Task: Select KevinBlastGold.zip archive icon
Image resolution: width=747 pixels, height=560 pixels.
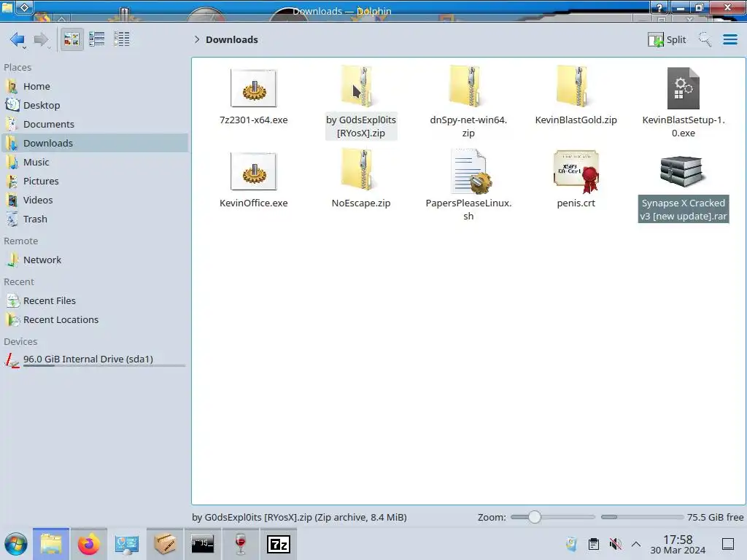Action: [x=576, y=87]
